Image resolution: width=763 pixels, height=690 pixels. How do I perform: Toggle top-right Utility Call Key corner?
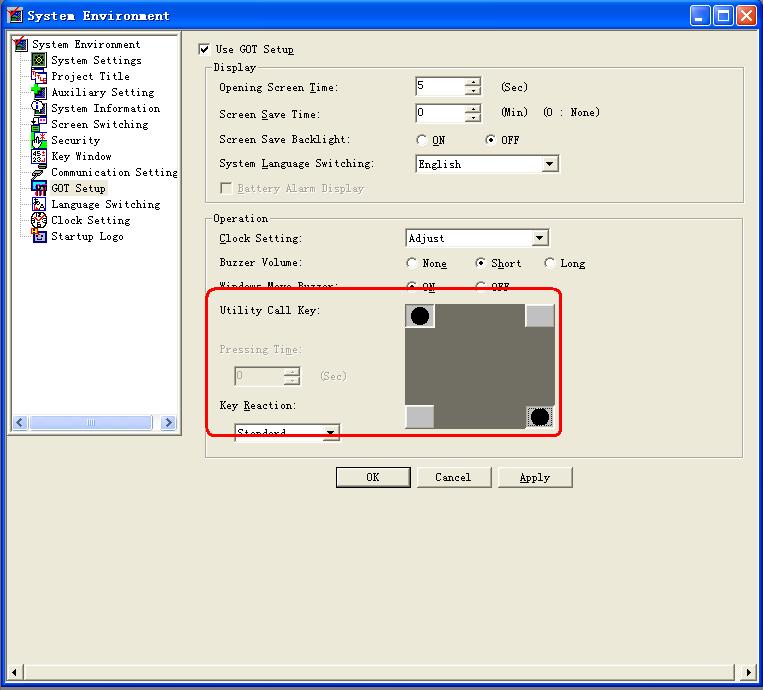click(539, 316)
